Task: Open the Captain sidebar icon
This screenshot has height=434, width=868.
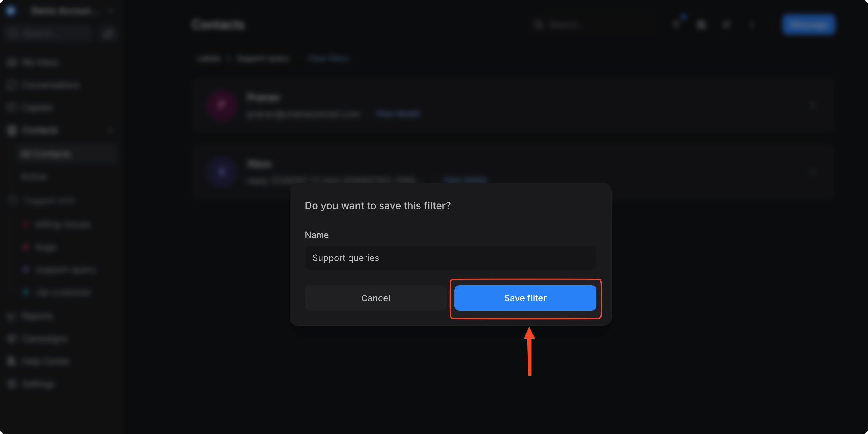Action: coord(11,107)
